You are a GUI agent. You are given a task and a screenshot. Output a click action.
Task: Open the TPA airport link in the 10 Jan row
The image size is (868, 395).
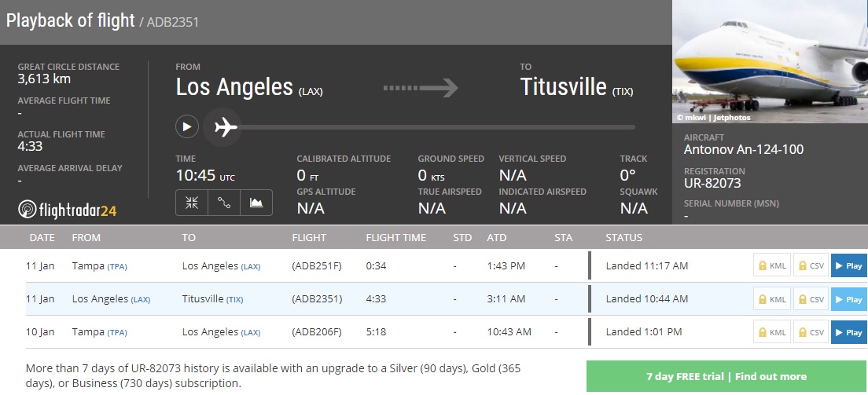click(x=117, y=332)
